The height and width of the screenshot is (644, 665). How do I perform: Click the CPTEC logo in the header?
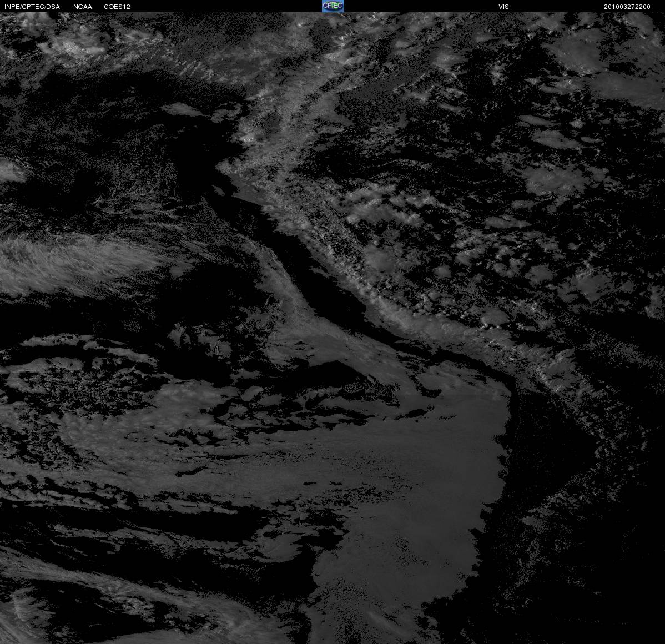(x=333, y=6)
